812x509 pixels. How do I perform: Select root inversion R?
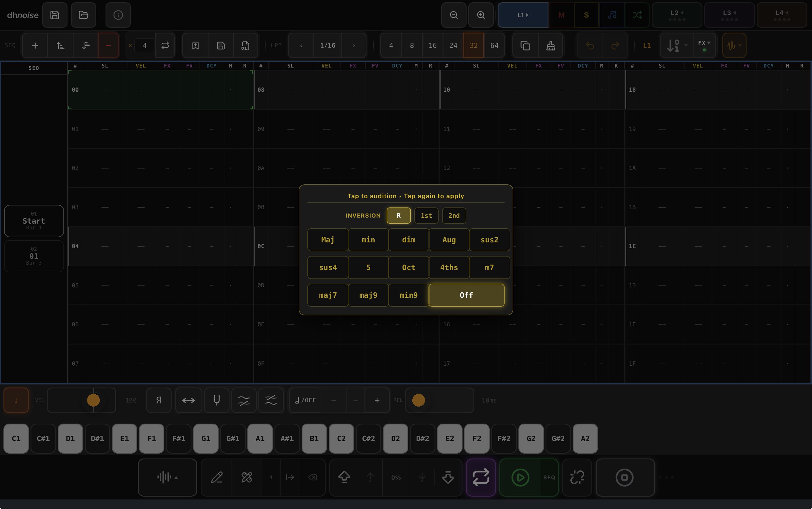[399, 216]
